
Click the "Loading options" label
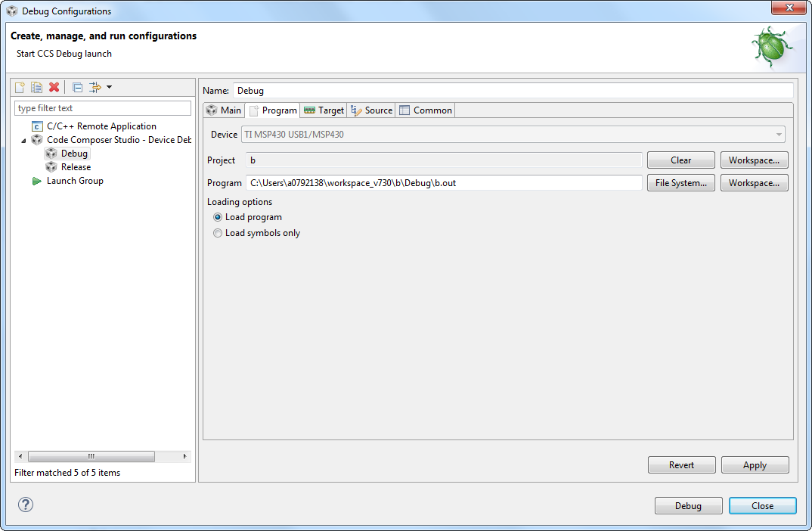click(240, 202)
